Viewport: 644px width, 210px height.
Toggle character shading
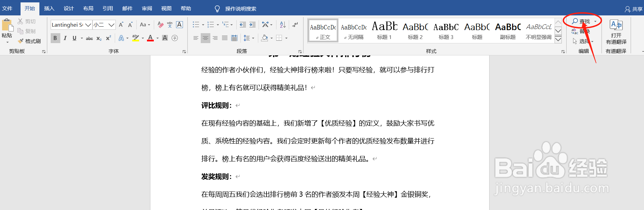pyautogui.click(x=165, y=38)
